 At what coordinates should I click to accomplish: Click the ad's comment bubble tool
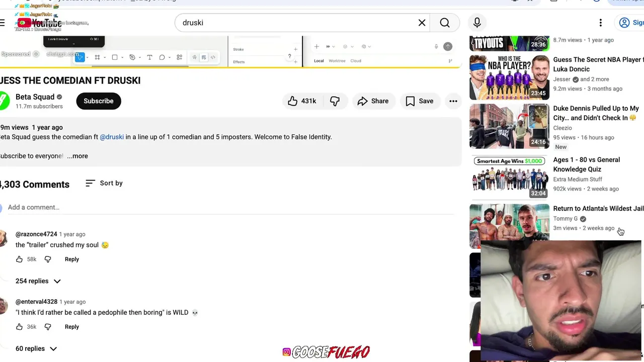[162, 57]
